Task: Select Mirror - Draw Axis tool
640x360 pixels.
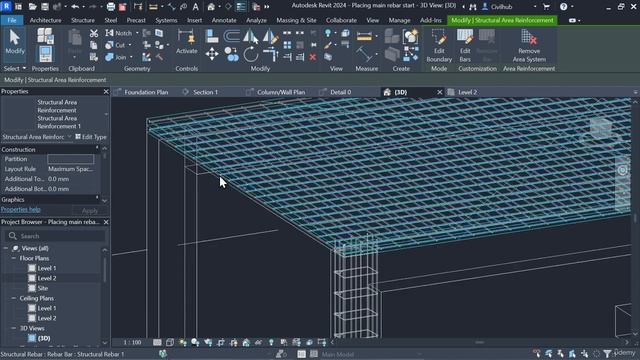Action: [x=270, y=36]
